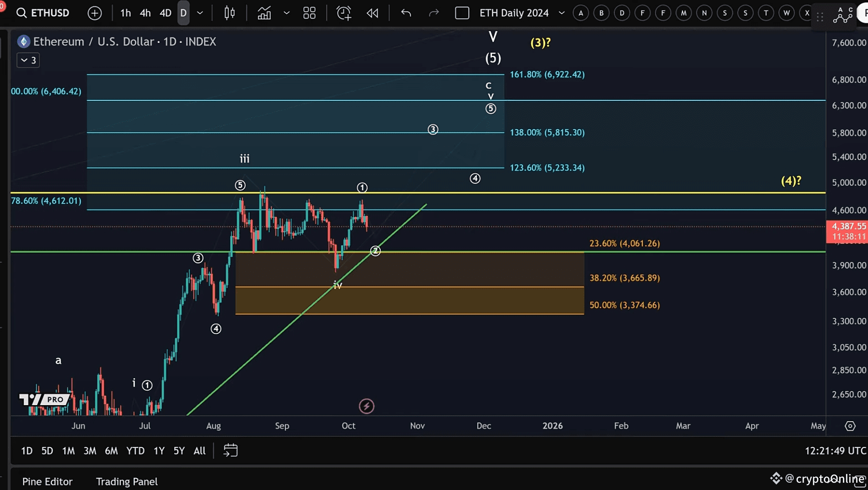Screen dimensions: 868x490
Task: Enable the D daily timeframe
Action: 183,13
